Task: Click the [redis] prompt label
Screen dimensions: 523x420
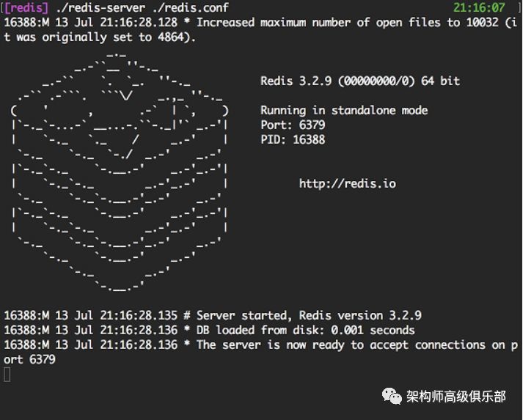Action: click(x=26, y=7)
